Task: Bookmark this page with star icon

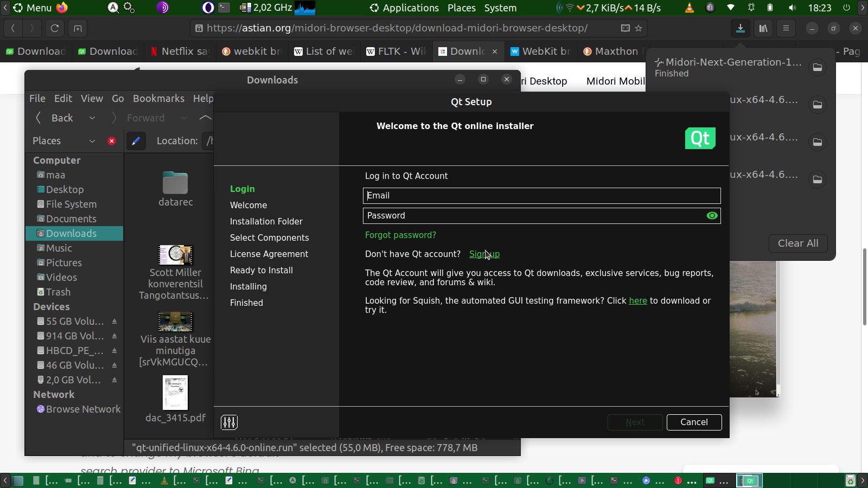Action: point(639,28)
